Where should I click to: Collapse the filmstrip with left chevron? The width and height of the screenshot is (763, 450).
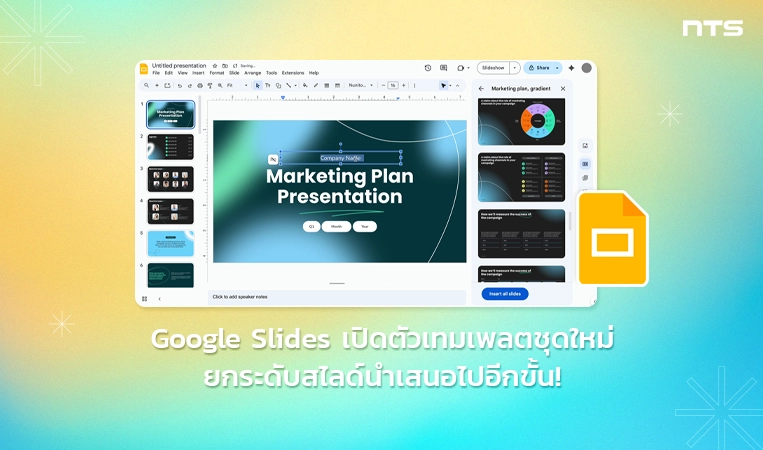[160, 299]
